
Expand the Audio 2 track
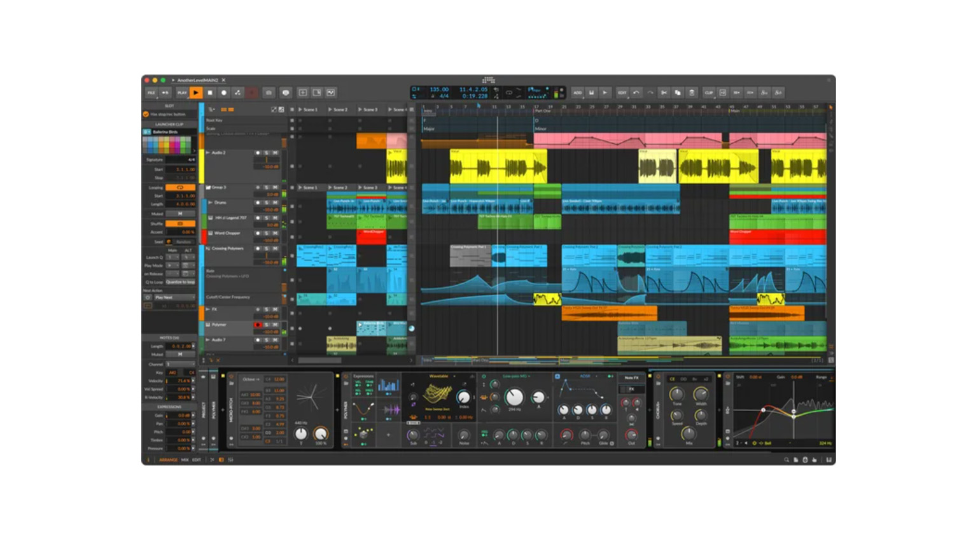[207, 153]
